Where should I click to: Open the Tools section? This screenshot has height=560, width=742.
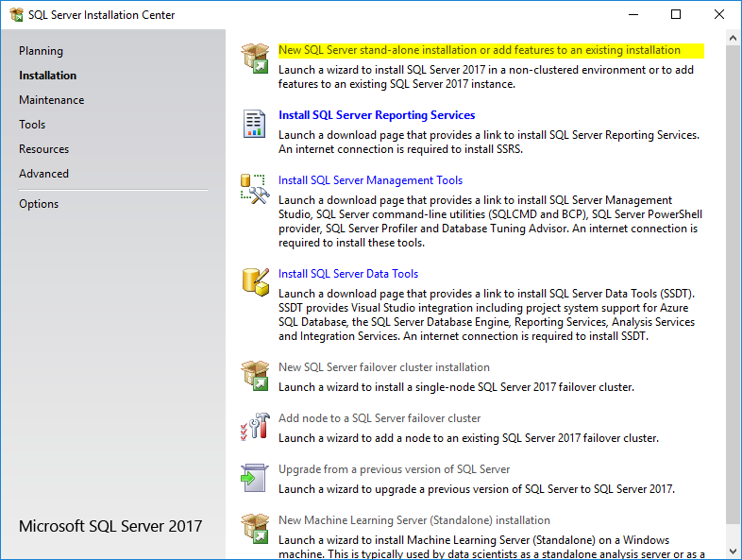(32, 125)
